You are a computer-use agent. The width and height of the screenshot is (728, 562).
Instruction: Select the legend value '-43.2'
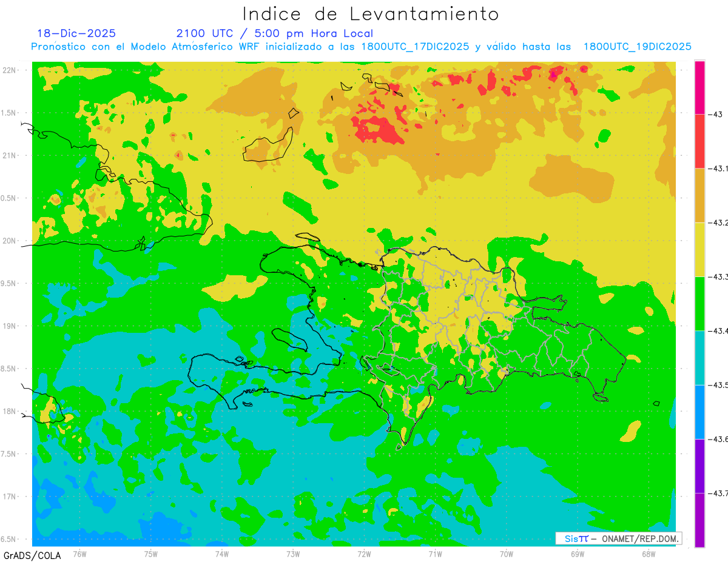click(718, 222)
